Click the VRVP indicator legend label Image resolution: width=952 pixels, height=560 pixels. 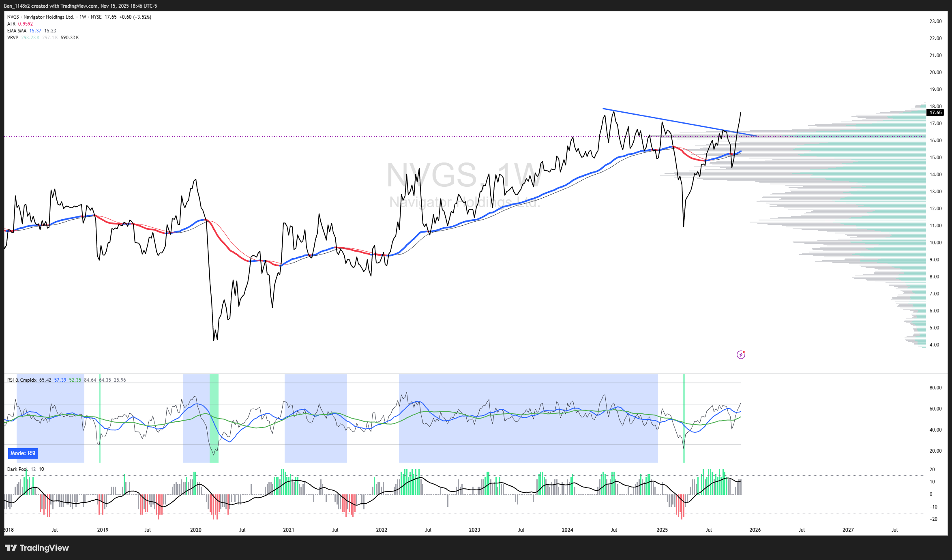coord(13,38)
